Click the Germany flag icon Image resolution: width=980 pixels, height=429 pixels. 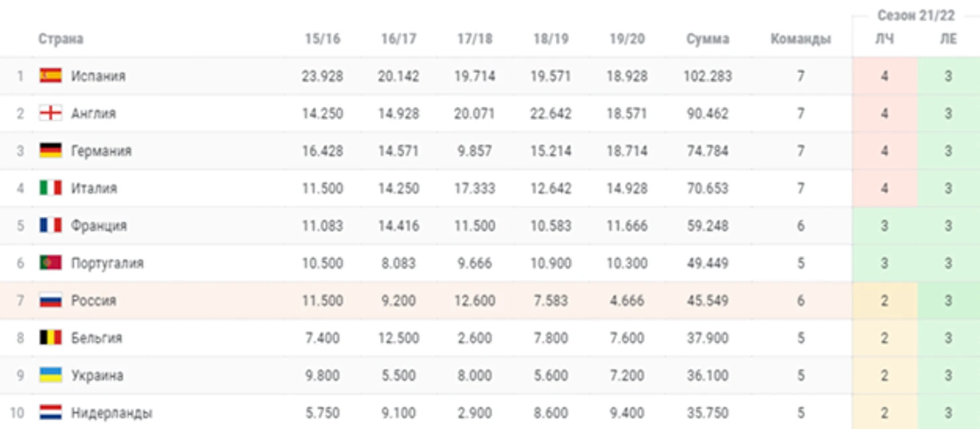pos(50,150)
